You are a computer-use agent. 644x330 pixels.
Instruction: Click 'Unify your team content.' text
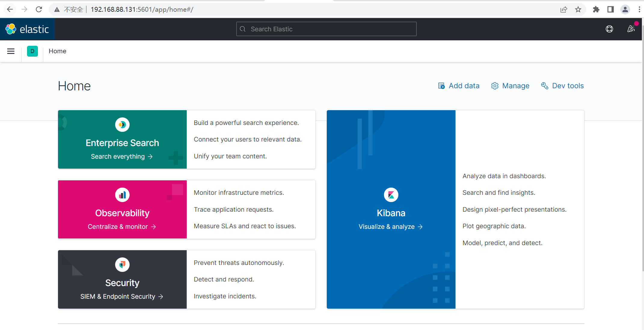[x=230, y=156]
